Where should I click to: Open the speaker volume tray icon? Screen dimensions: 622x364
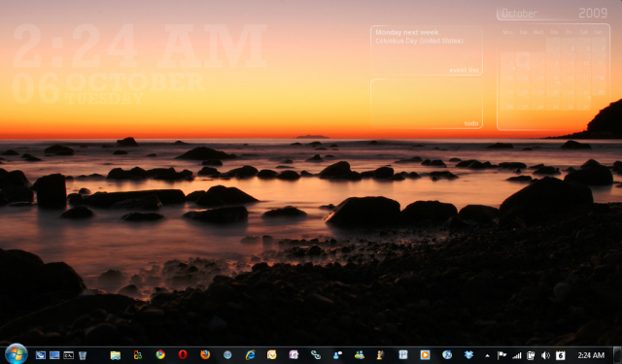pos(545,355)
